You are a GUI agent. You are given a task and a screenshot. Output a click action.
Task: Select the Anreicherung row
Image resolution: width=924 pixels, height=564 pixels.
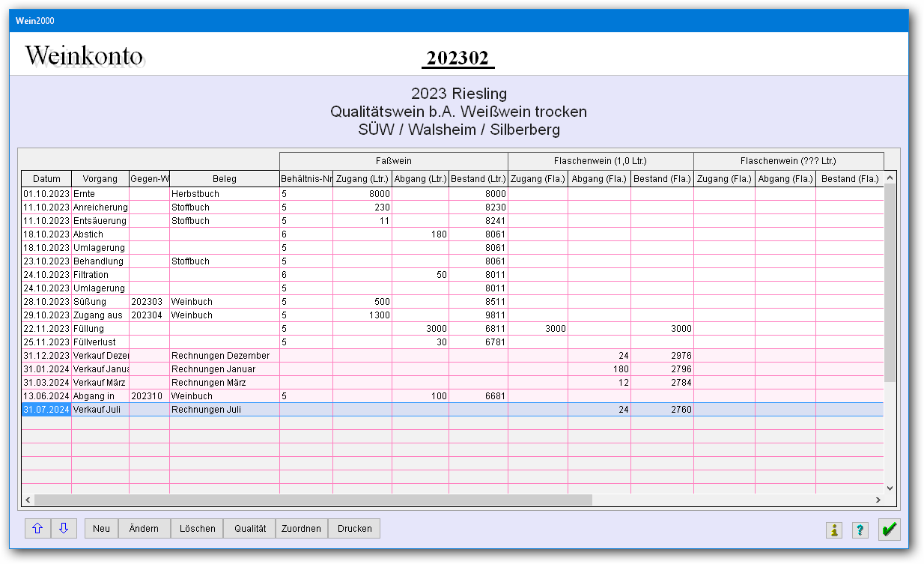point(452,207)
